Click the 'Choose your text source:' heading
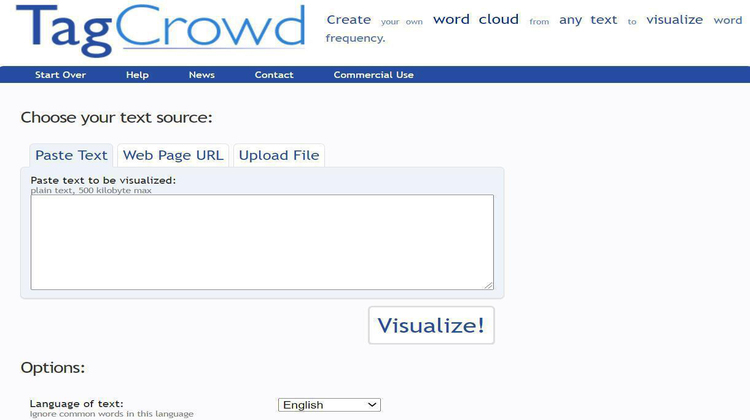The height and width of the screenshot is (420, 750). click(116, 118)
